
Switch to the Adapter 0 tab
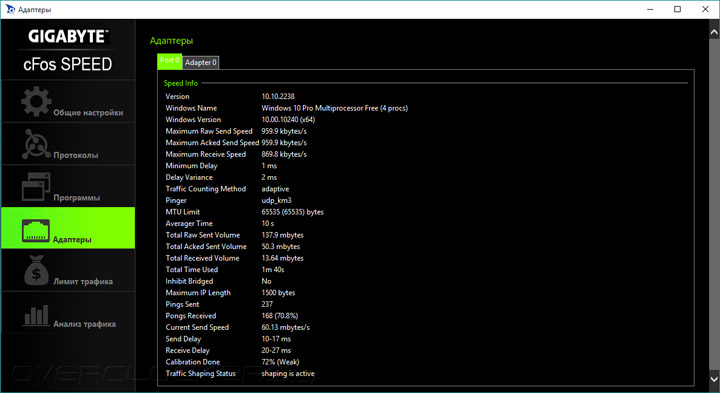[201, 62]
